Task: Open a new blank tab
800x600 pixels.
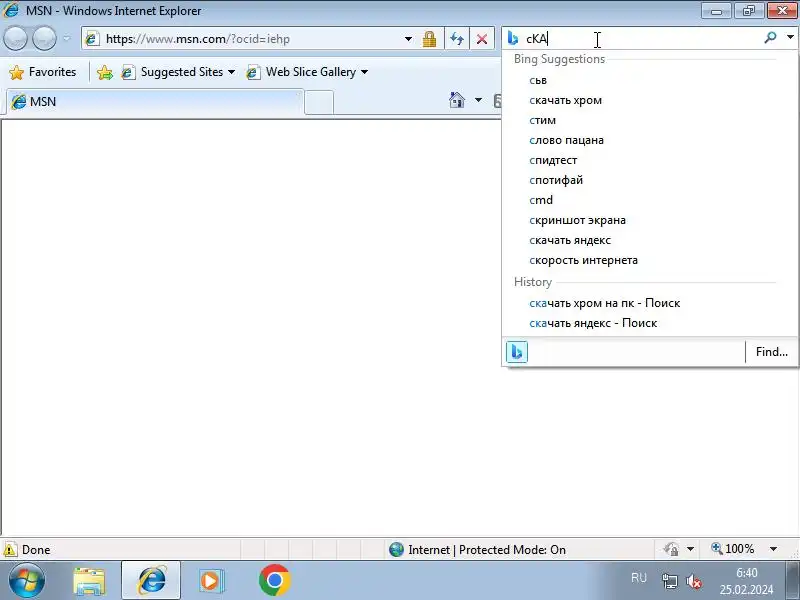Action: tap(319, 102)
